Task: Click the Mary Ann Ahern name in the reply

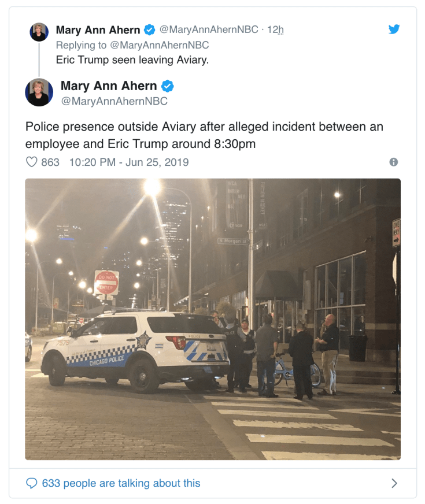Action: tap(98, 29)
